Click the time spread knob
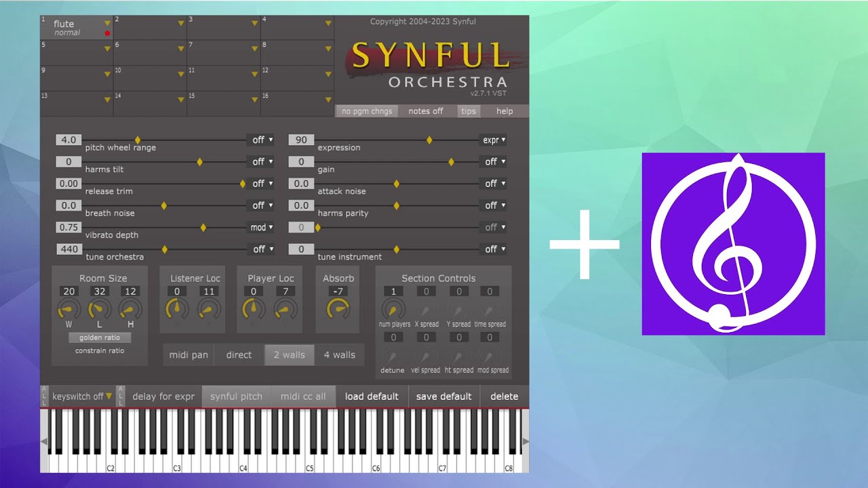Viewport: 868px width, 488px height. coord(490,310)
